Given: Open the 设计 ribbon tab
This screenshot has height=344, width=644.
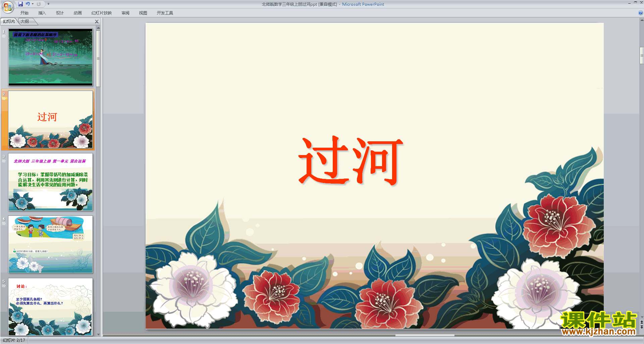Looking at the screenshot, I should [60, 13].
